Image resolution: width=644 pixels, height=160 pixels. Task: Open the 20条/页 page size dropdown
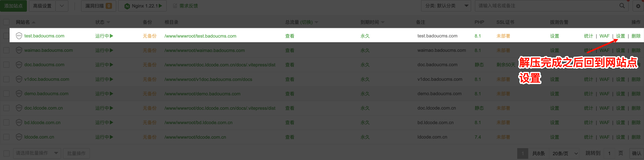[565, 153]
